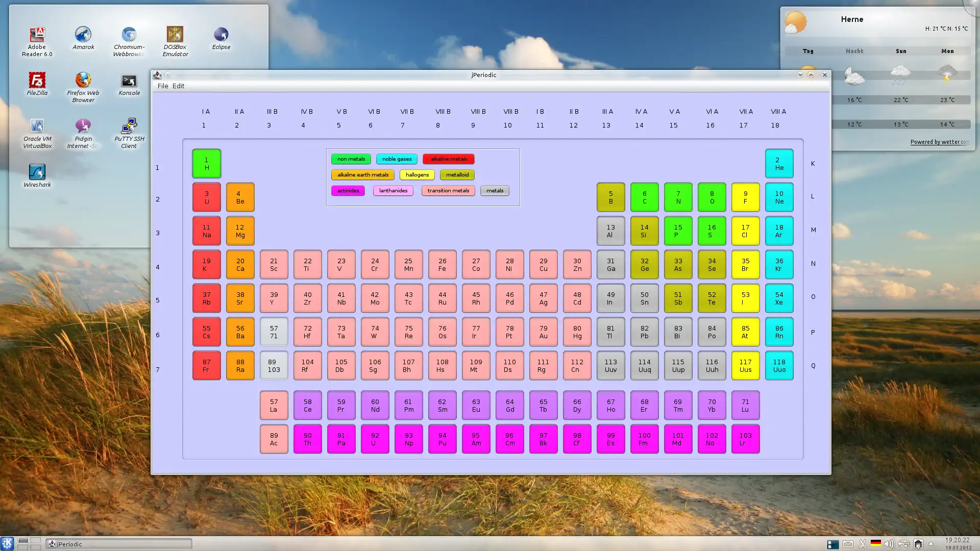Select the halogens color swatch legend
This screenshot has width=980, height=551.
(416, 174)
